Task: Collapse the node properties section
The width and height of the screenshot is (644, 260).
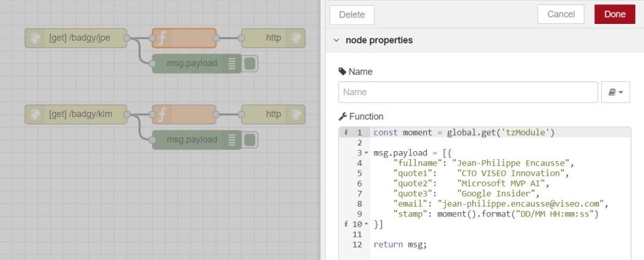Action: [336, 40]
